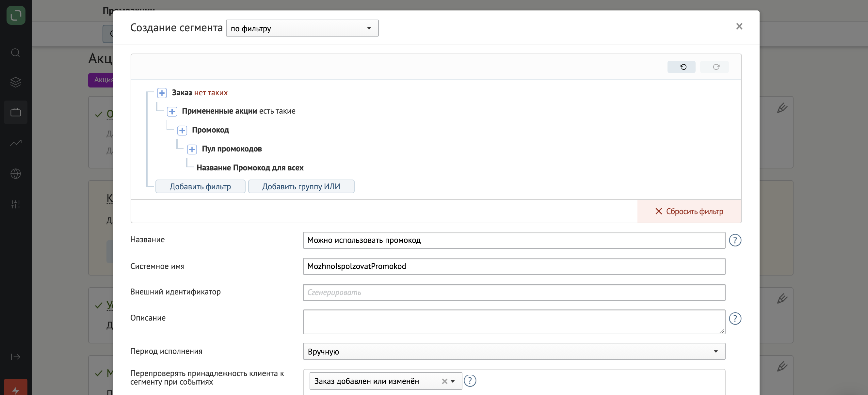Undo the last filter change
The width and height of the screenshot is (868, 395).
coord(681,67)
